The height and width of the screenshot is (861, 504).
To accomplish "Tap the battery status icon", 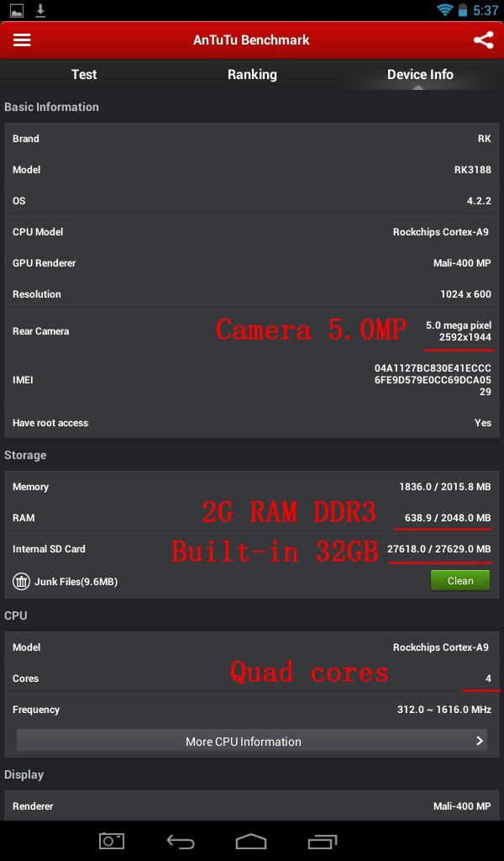I will [463, 10].
